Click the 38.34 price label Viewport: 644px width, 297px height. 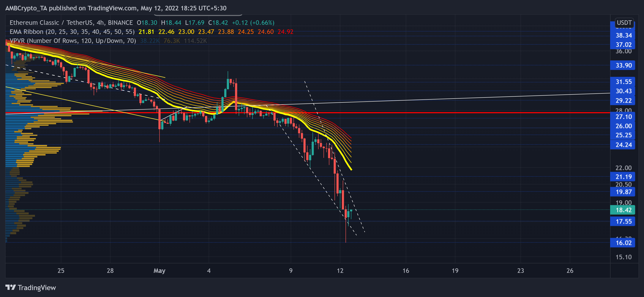pyautogui.click(x=622, y=35)
